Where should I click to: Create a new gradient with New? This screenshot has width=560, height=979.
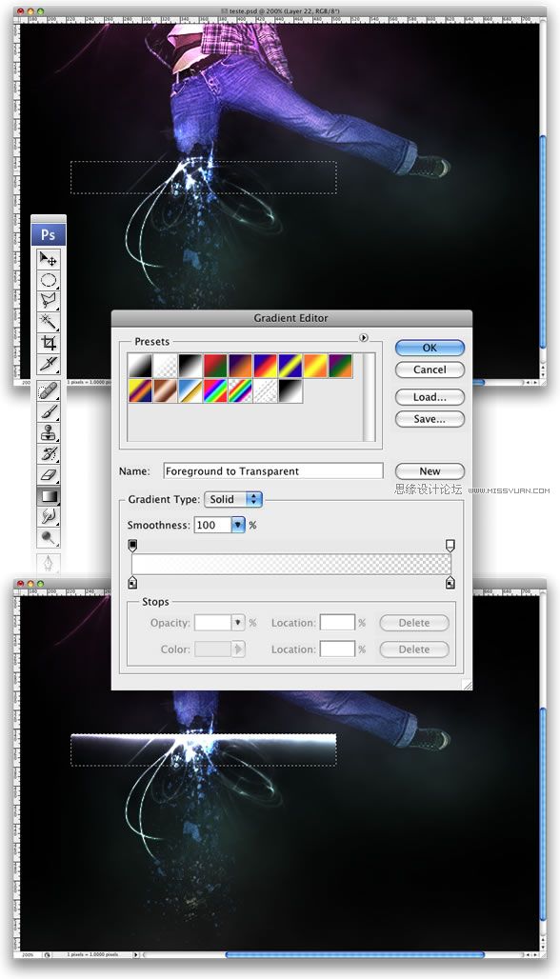click(430, 471)
